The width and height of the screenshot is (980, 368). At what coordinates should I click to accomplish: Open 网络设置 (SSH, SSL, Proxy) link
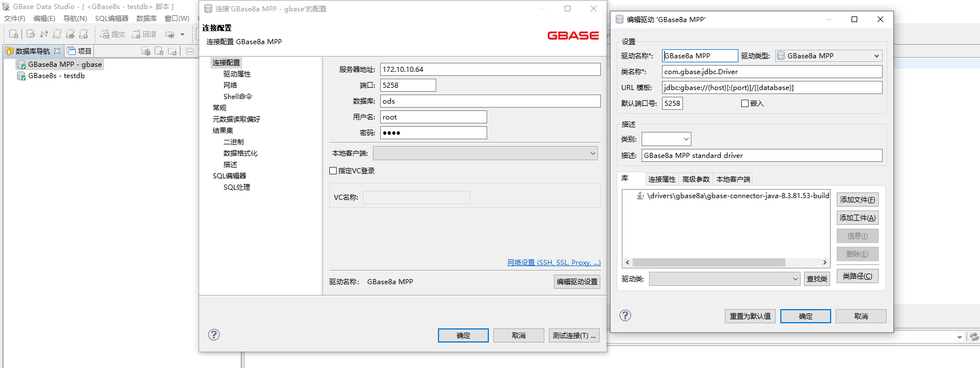tap(554, 263)
